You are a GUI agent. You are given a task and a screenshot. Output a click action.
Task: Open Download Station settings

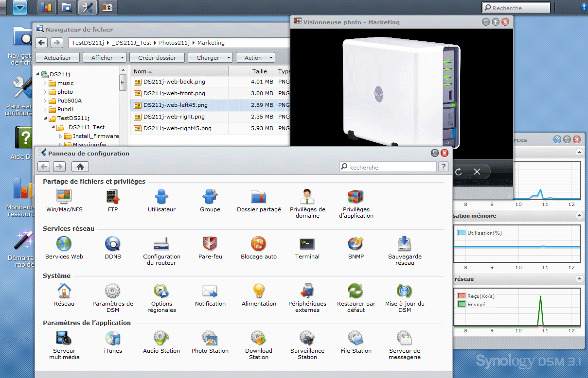point(259,345)
